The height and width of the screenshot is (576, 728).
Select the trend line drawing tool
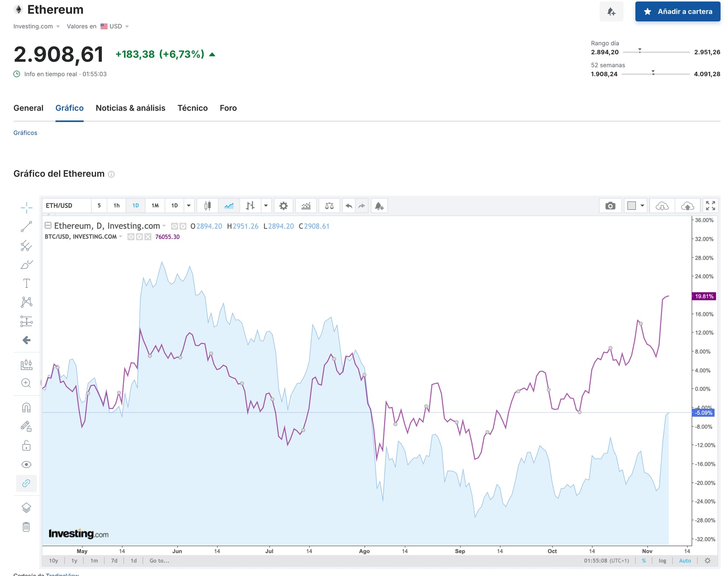[27, 227]
